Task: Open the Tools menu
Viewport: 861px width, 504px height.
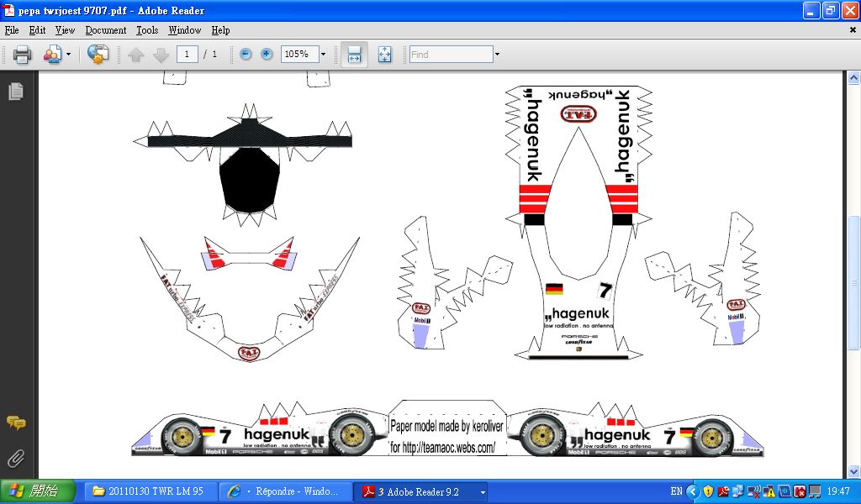Action: 147,30
